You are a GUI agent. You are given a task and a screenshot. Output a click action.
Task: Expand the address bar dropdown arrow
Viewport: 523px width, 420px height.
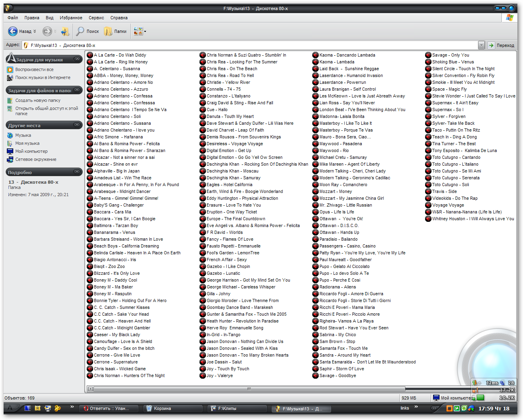pos(481,45)
